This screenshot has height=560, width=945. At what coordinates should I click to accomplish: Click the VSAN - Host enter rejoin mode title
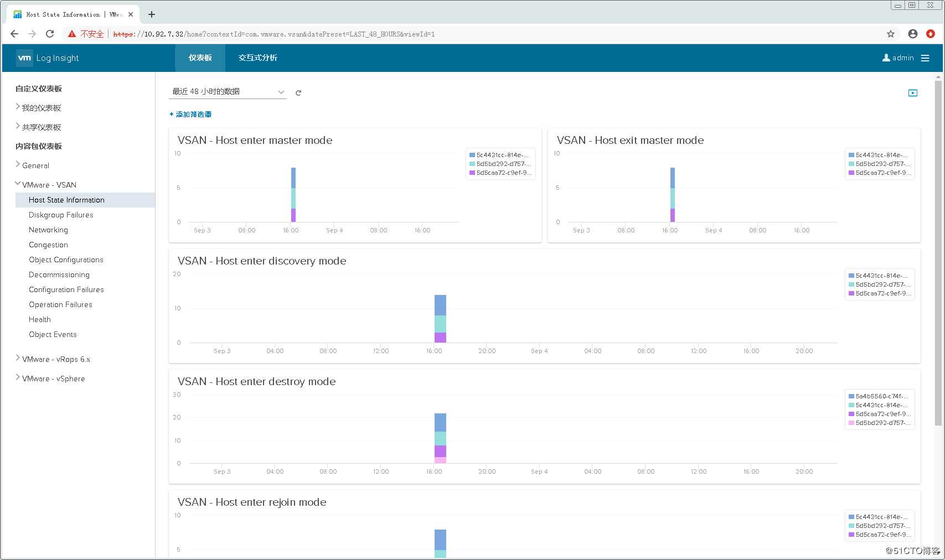[252, 502]
